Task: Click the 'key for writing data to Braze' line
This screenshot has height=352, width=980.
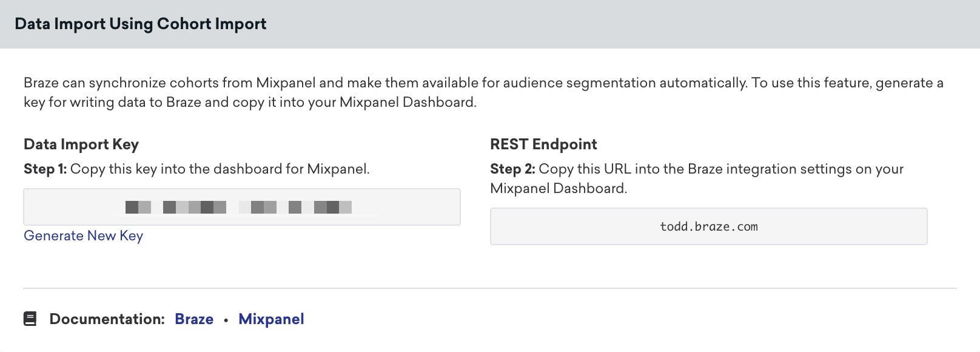Action: tap(250, 102)
